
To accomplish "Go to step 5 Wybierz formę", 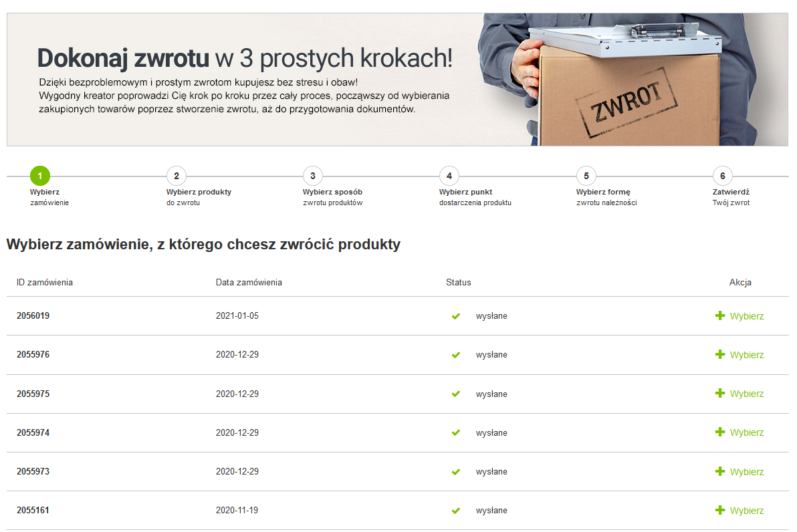I will click(x=586, y=176).
